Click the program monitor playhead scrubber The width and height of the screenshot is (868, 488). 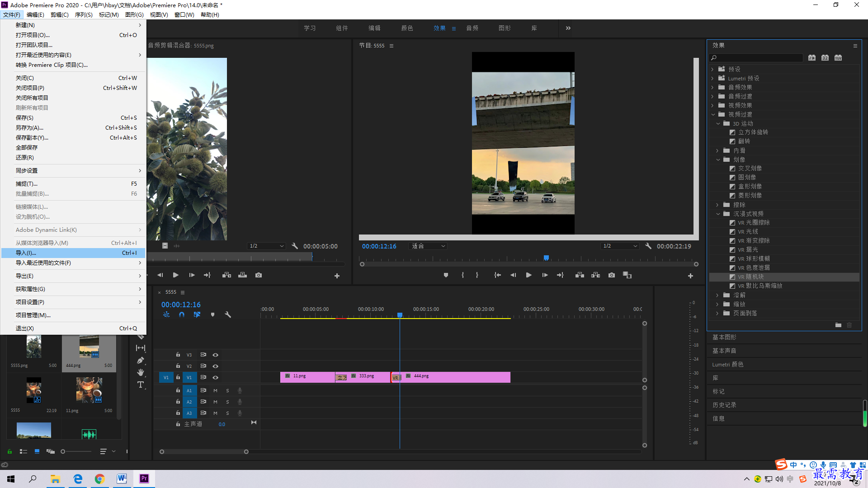(x=546, y=258)
